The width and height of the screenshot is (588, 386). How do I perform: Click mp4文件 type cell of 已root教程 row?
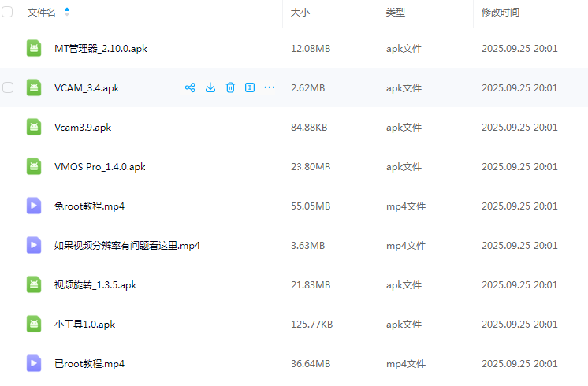(x=406, y=363)
